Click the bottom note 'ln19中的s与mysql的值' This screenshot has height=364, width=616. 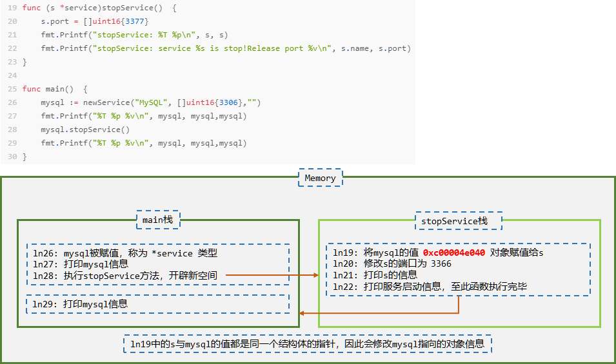308,344
